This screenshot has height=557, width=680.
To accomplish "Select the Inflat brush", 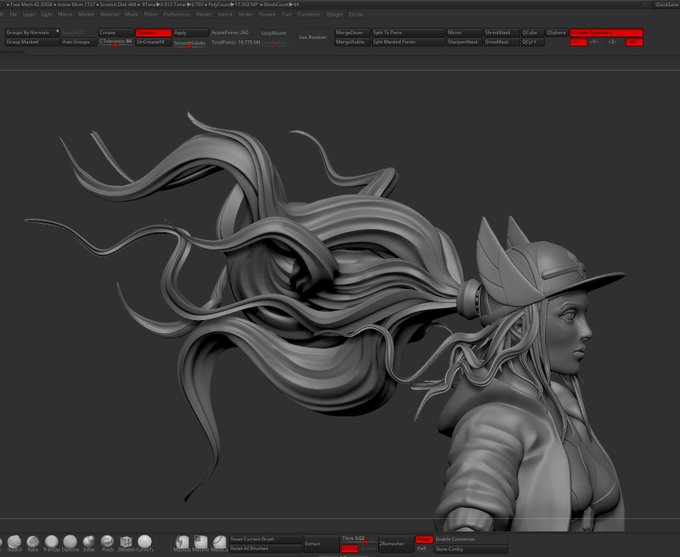I will 88,541.
